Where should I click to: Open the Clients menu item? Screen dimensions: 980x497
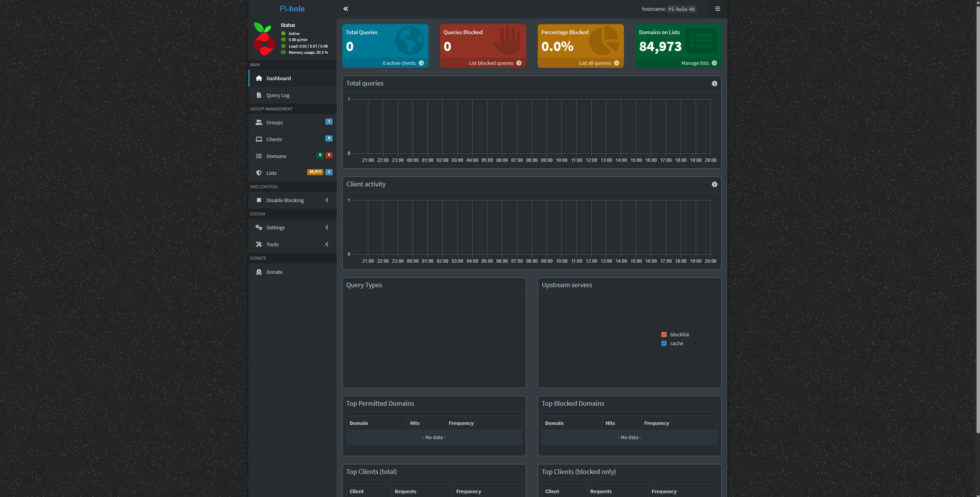coord(292,139)
